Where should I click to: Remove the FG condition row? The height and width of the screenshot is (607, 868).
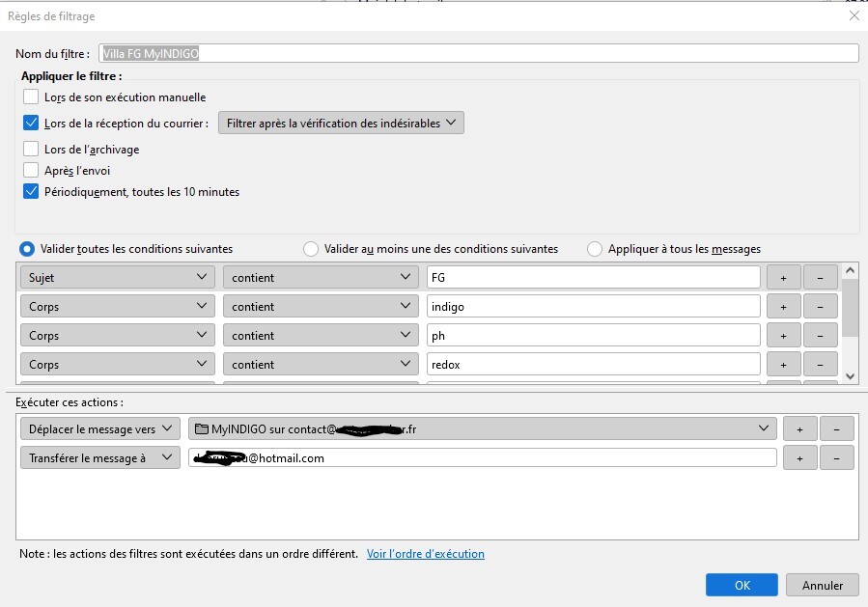(820, 278)
